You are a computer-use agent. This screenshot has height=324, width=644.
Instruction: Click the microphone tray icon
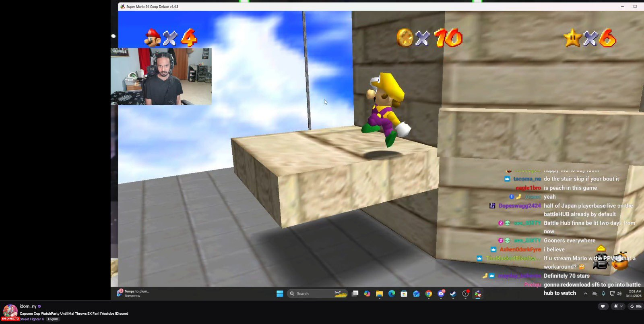click(603, 294)
